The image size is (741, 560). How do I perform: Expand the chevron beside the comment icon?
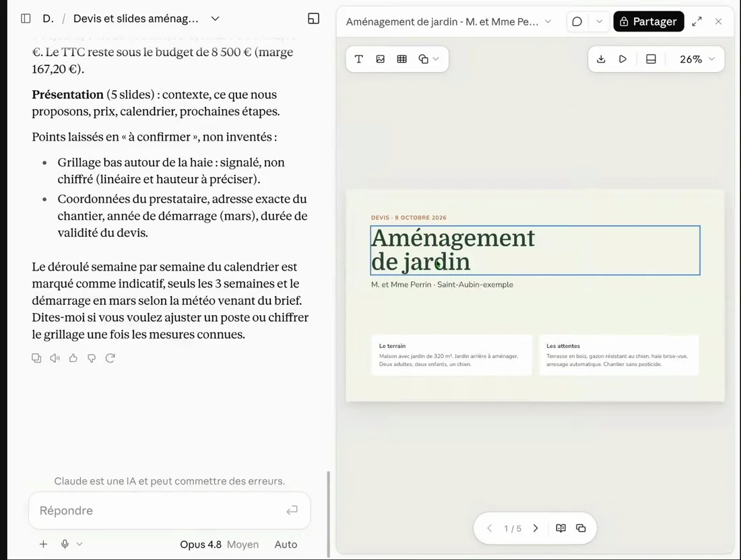[599, 22]
